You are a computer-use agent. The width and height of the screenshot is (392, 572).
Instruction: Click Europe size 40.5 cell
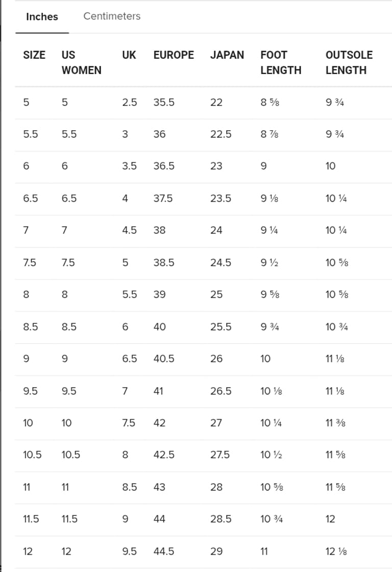(x=164, y=359)
